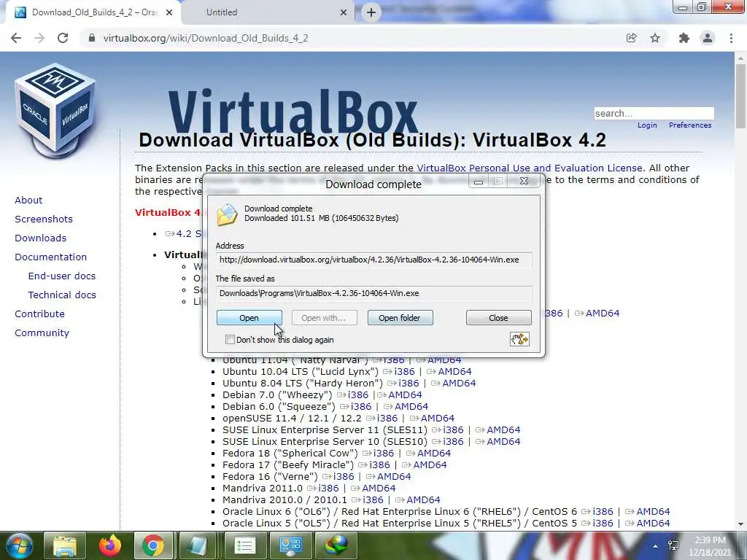Screen dimensions: 747x560
Task: Click the page vertical scrollbar thumb
Action: click(740, 96)
